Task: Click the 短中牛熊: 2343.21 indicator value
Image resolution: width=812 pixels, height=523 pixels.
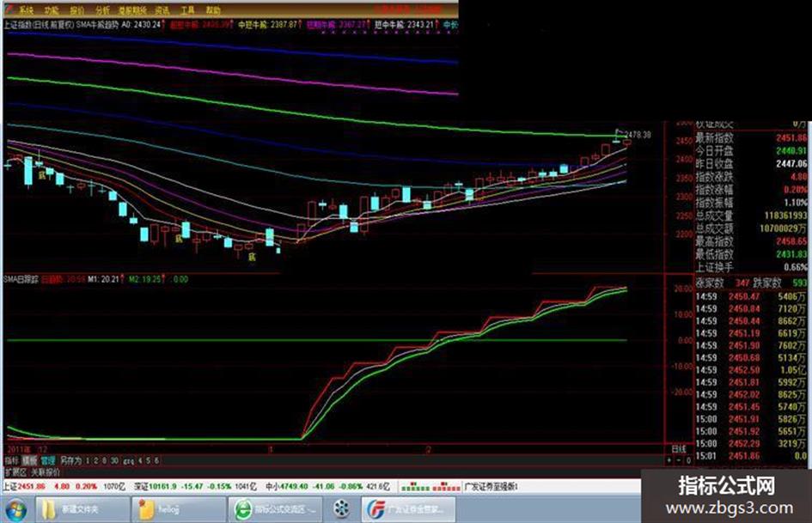Action: click(406, 24)
